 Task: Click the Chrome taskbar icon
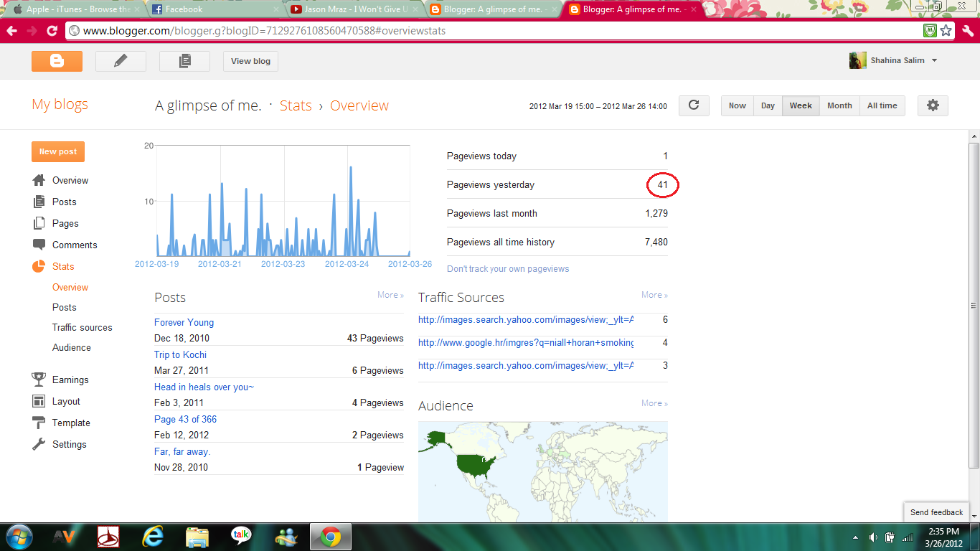click(x=331, y=536)
